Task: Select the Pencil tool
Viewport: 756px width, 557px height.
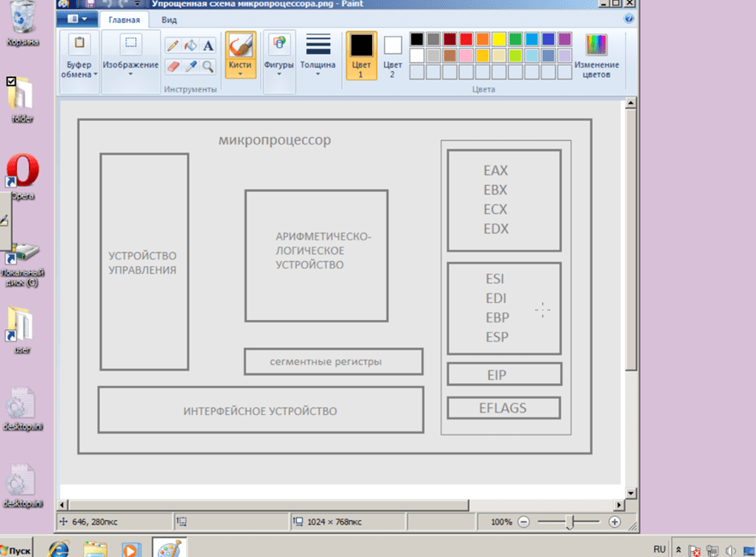Action: point(173,46)
